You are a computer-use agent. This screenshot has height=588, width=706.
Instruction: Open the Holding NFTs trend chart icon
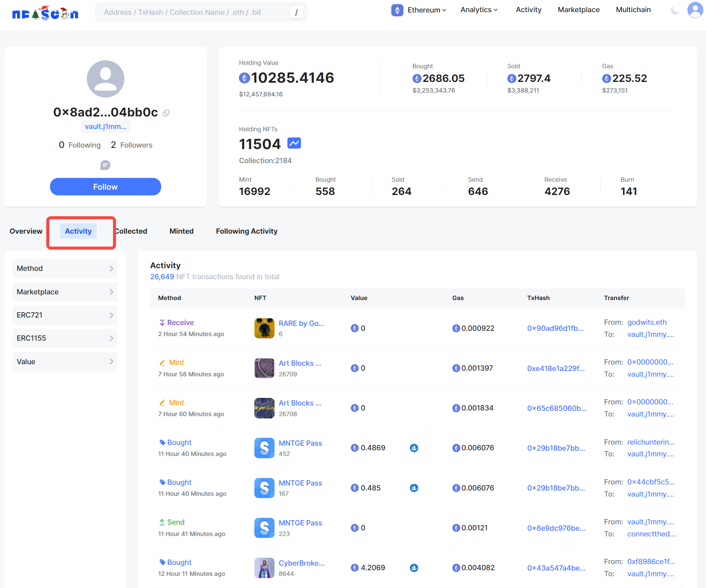[294, 143]
